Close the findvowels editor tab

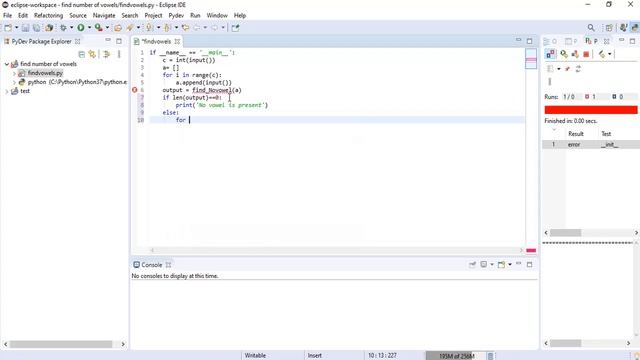[177, 42]
